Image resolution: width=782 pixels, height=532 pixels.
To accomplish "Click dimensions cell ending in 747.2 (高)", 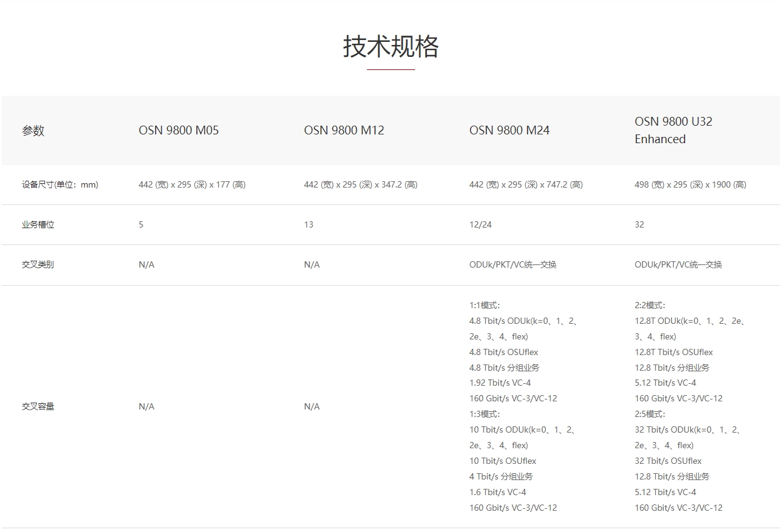I will pos(526,184).
